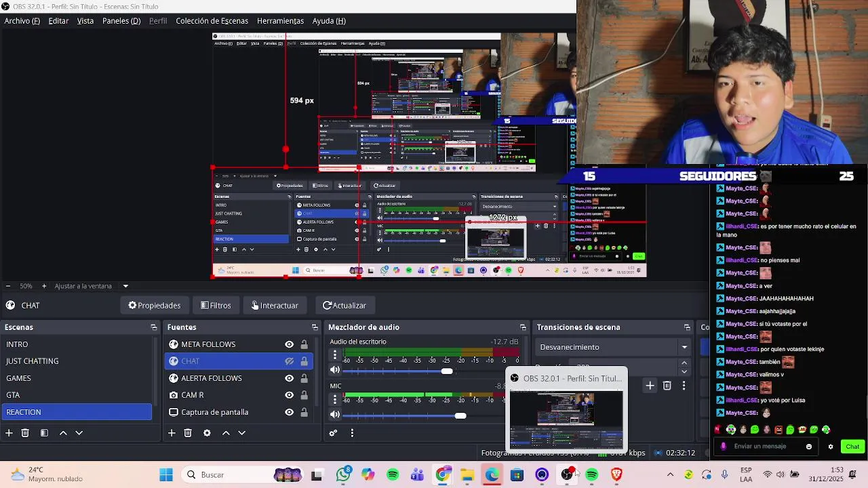Click the Propiedades button

click(x=155, y=306)
